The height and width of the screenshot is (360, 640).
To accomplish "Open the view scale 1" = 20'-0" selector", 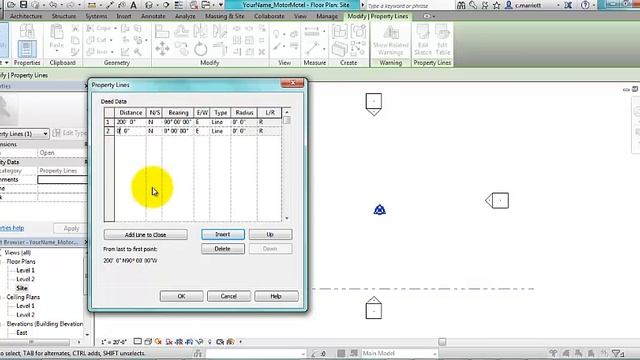I will [x=114, y=342].
